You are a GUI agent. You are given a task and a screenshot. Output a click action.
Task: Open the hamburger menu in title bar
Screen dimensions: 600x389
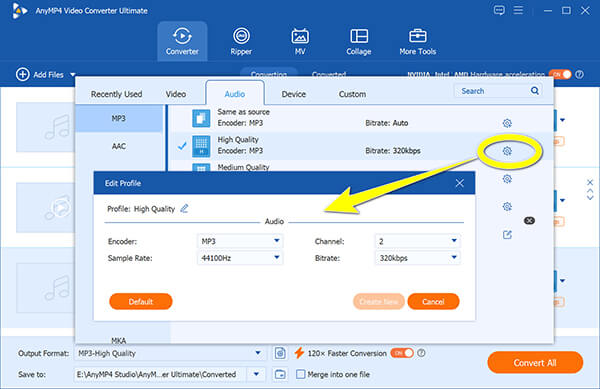tap(518, 10)
